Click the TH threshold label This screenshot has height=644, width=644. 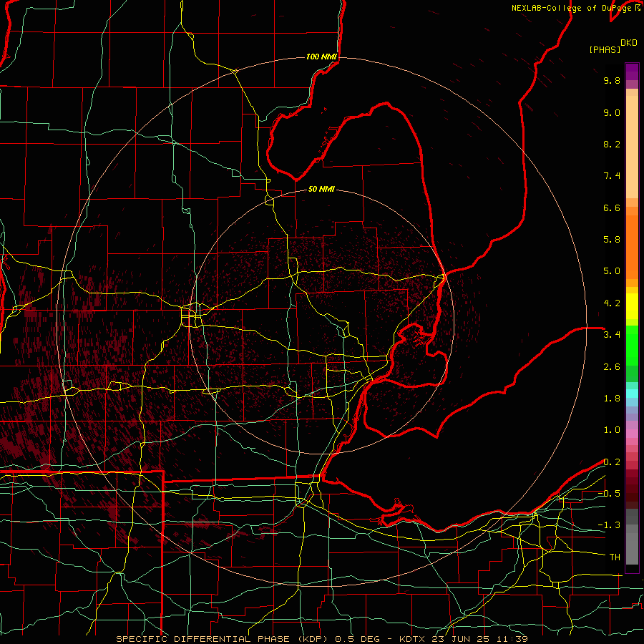click(x=615, y=557)
